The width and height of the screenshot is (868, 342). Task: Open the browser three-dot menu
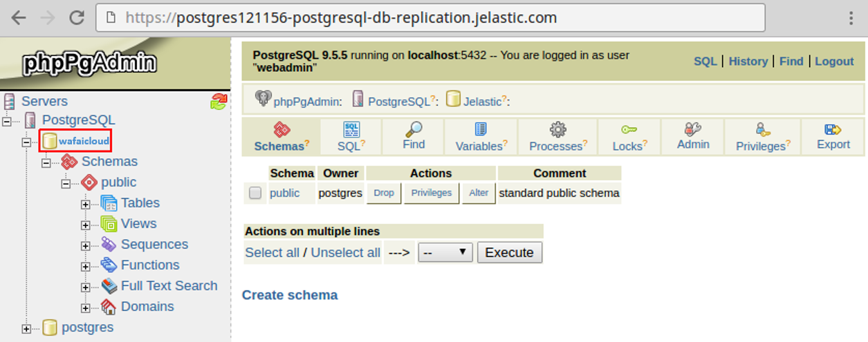click(851, 18)
